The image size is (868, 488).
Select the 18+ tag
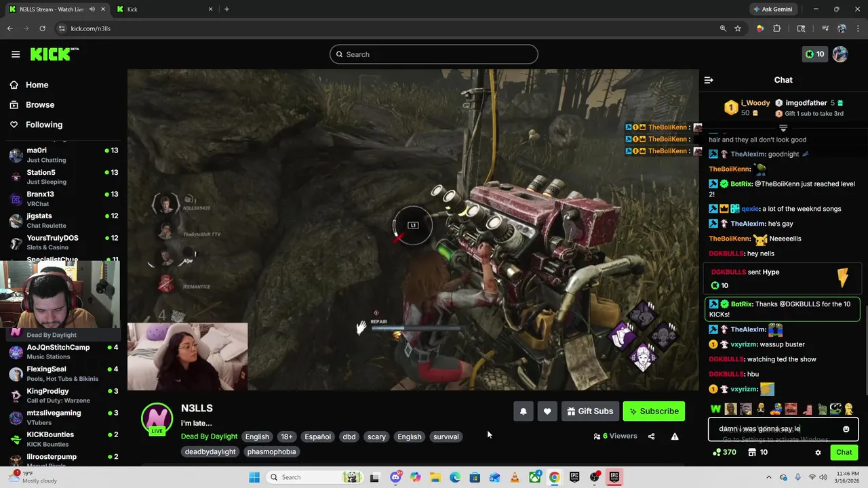point(287,436)
